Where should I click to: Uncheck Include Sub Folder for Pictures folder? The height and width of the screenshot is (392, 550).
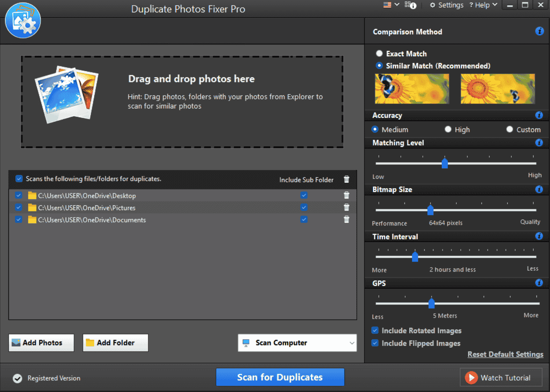click(x=304, y=207)
